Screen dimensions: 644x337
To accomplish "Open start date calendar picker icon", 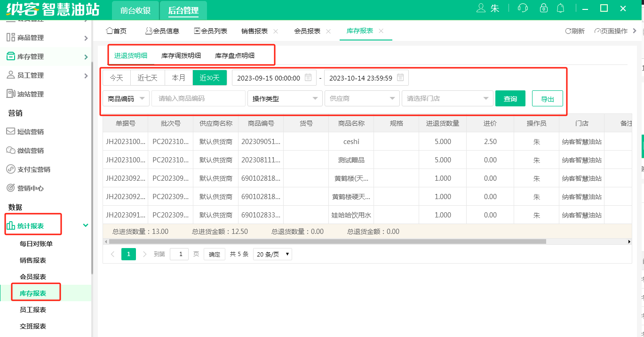I will click(x=308, y=78).
